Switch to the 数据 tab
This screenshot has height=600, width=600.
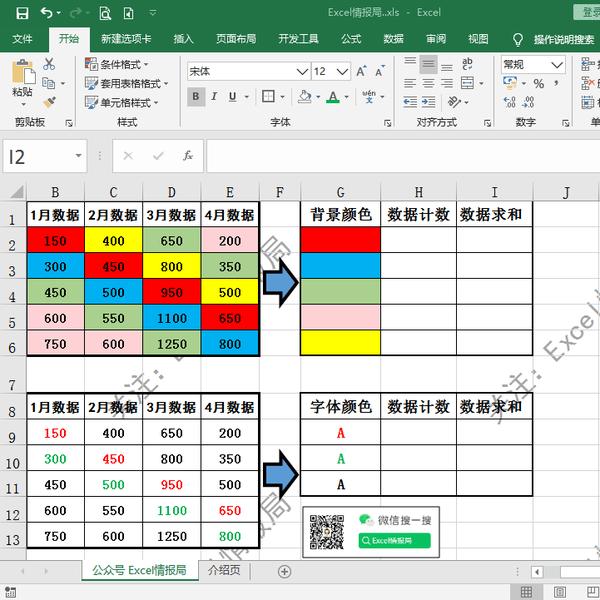(x=393, y=39)
